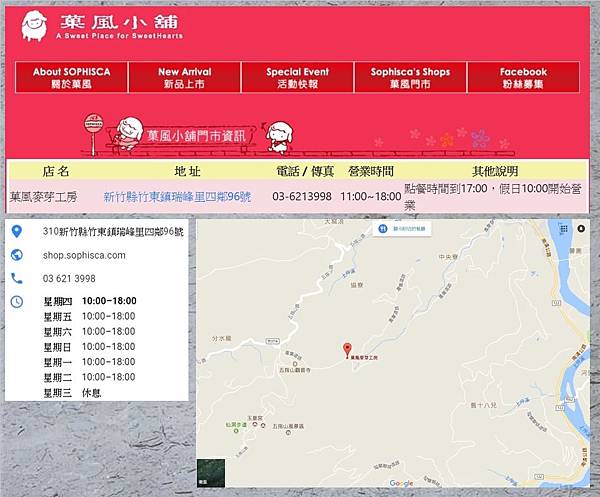Viewport: 600px width, 497px height.
Task: Click the 五指山觀音寺 place marker
Action: click(x=295, y=364)
